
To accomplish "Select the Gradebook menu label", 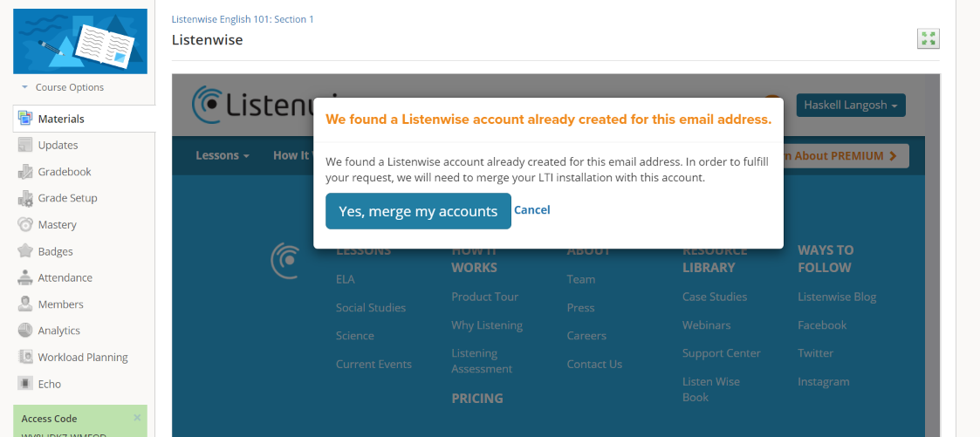I will coord(65,172).
